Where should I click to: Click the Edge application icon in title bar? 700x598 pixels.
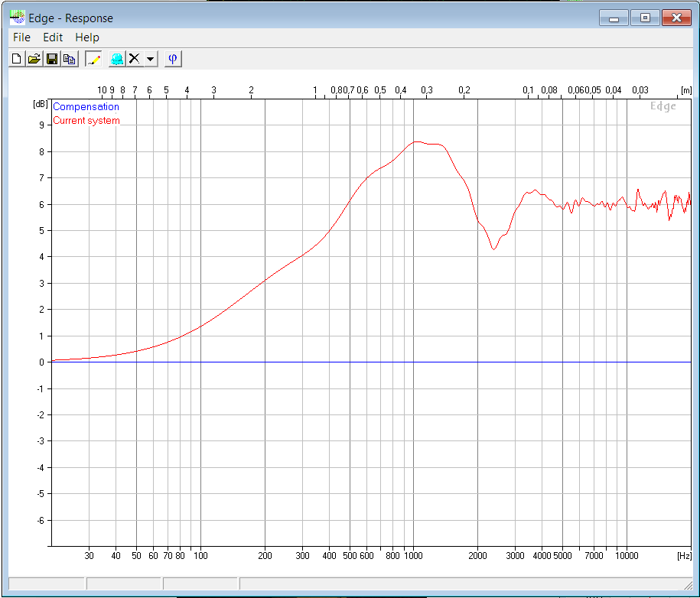[16, 18]
